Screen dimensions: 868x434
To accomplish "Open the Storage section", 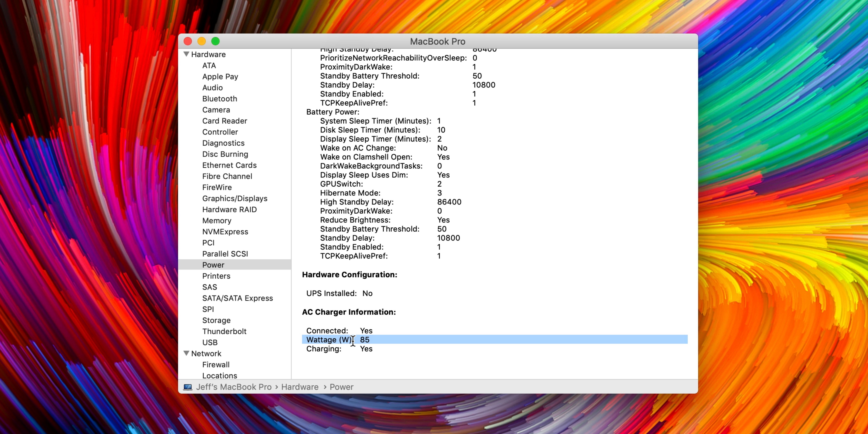I will coord(216,321).
